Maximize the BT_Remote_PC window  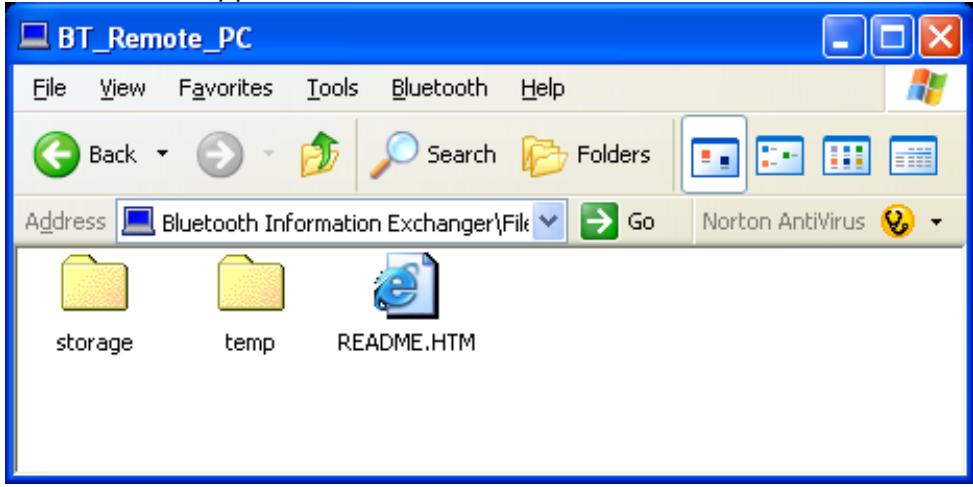(x=892, y=38)
